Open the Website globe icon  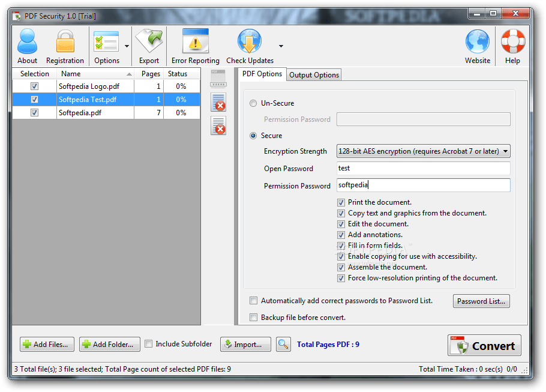point(478,42)
